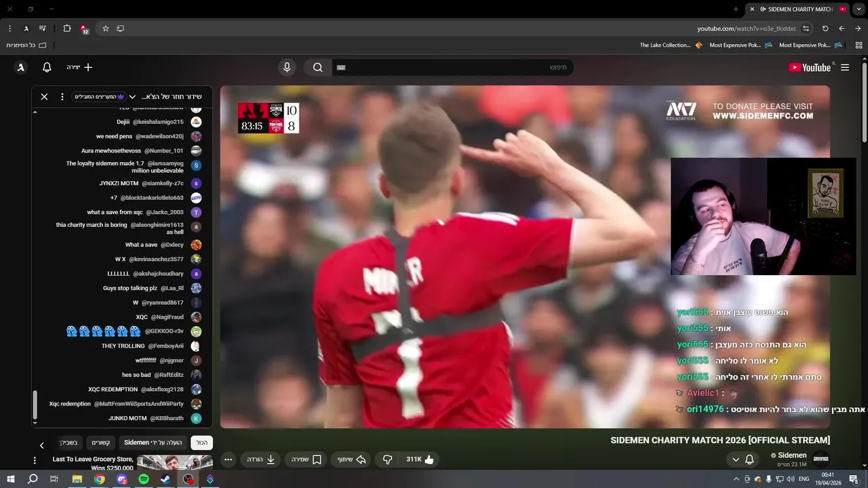Open the tab search dropdown arrow
This screenshot has height=488, width=868.
coord(859,9)
